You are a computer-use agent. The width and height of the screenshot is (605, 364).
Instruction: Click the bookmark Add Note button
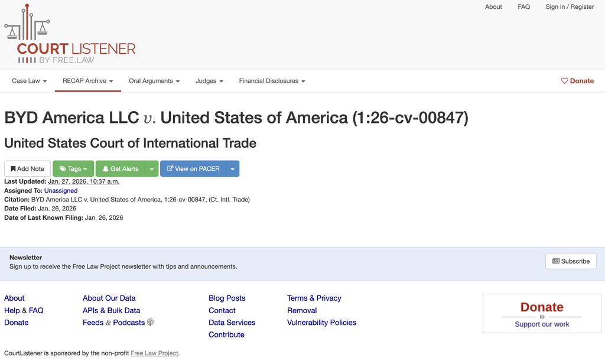pos(28,169)
